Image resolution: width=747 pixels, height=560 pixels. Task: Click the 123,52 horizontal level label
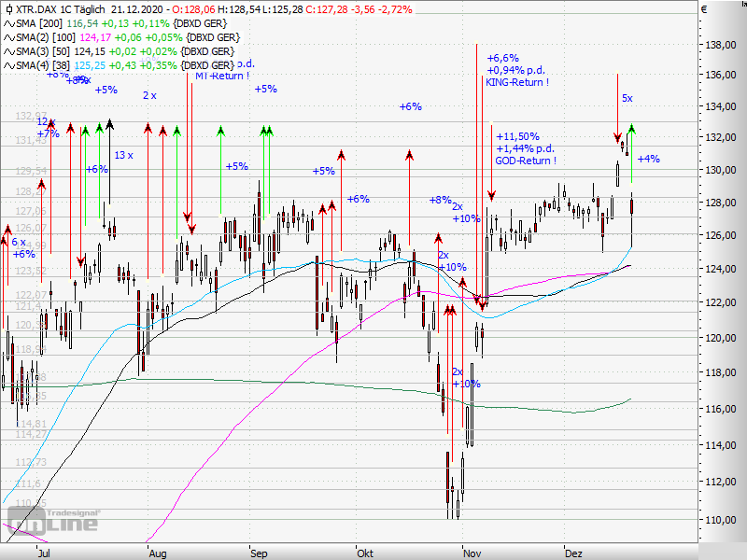pyautogui.click(x=31, y=271)
